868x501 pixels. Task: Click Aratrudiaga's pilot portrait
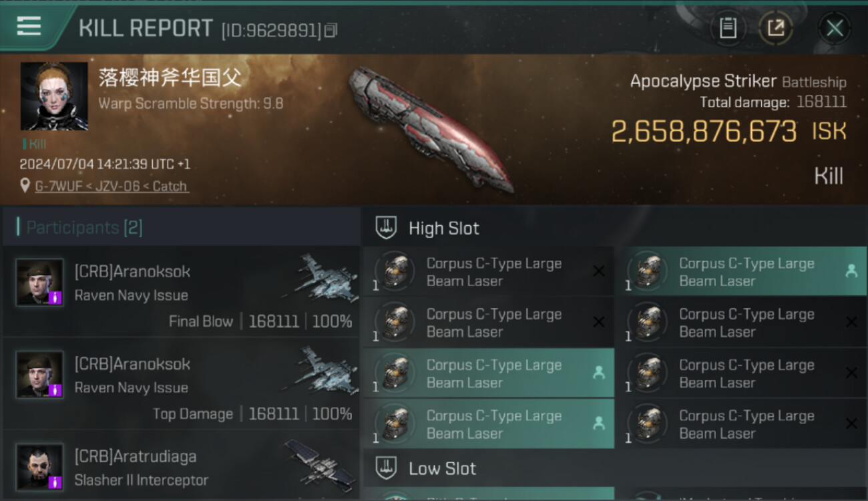40,467
